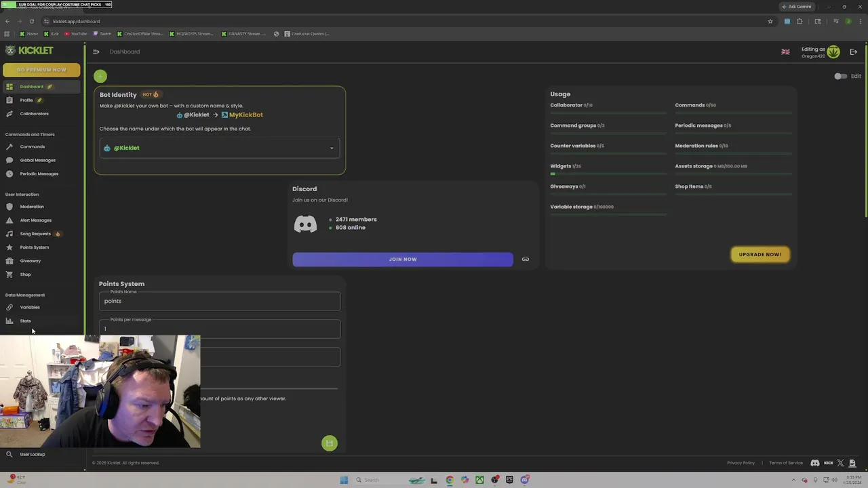Copy the Discord invite link icon
Image resolution: width=868 pixels, height=488 pixels.
pos(526,260)
